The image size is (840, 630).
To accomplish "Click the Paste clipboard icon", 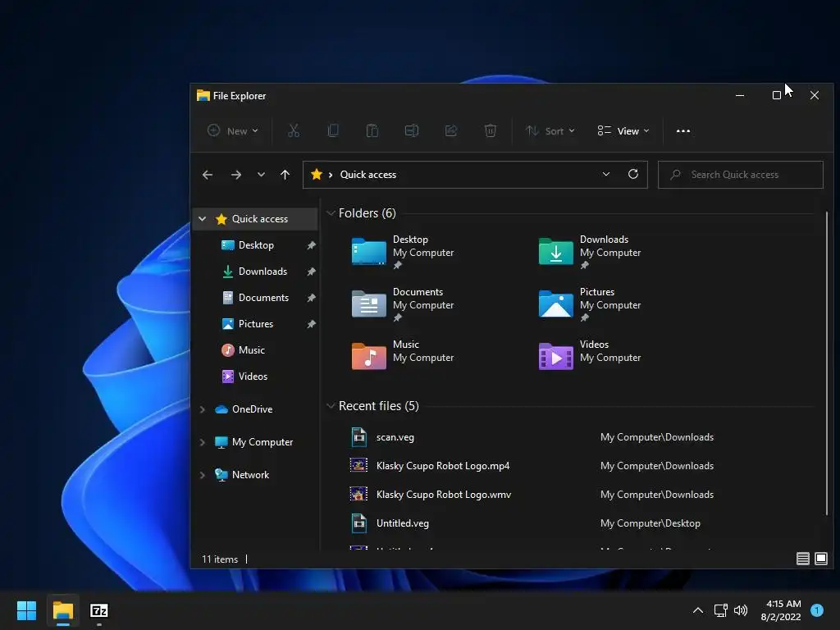I will tap(372, 130).
